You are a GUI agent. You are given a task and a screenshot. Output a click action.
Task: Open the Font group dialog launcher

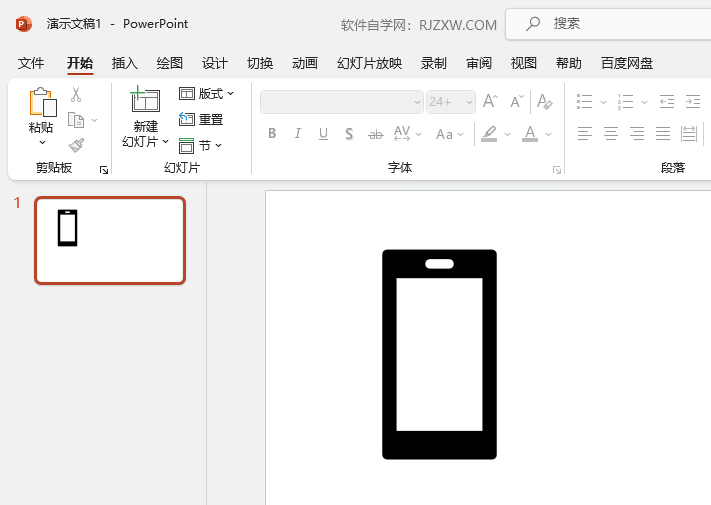click(x=557, y=170)
